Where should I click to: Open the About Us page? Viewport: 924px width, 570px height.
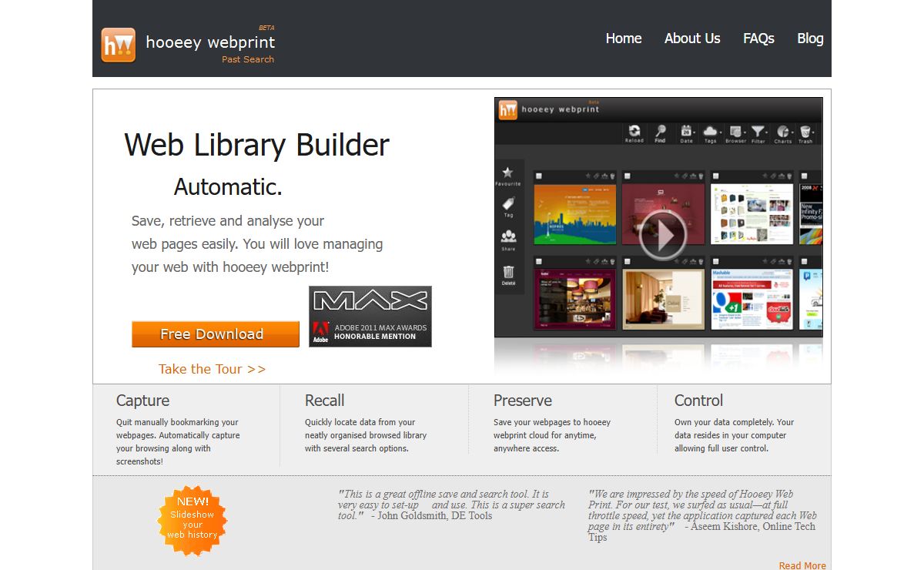(x=692, y=39)
